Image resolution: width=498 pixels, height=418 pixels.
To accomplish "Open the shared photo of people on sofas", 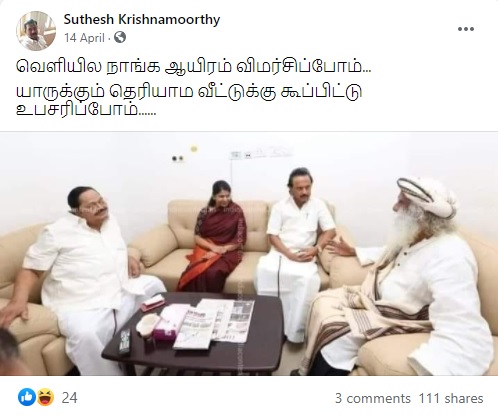I will point(249,254).
